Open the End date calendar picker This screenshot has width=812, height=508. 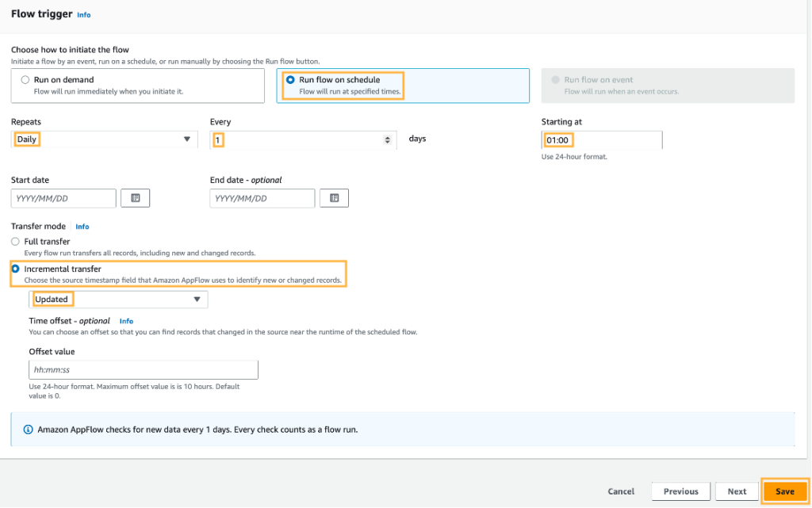(334, 197)
